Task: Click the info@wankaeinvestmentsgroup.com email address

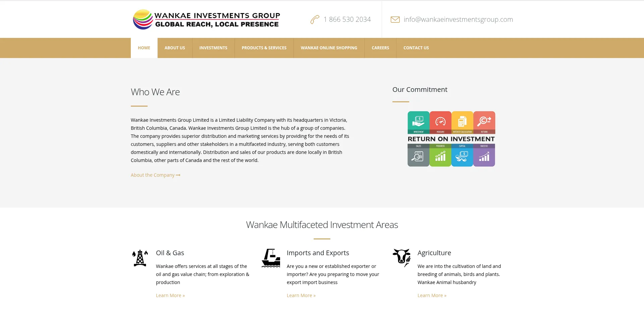Action: (x=458, y=19)
